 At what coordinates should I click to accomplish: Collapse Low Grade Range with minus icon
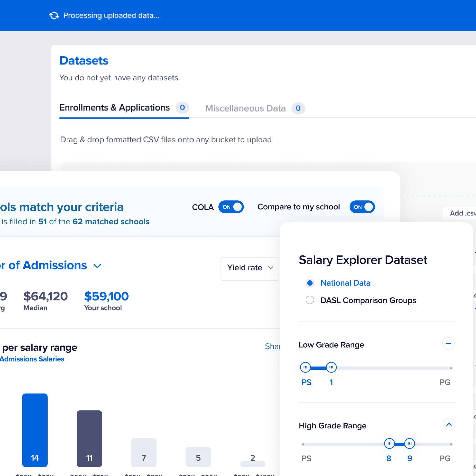448,344
